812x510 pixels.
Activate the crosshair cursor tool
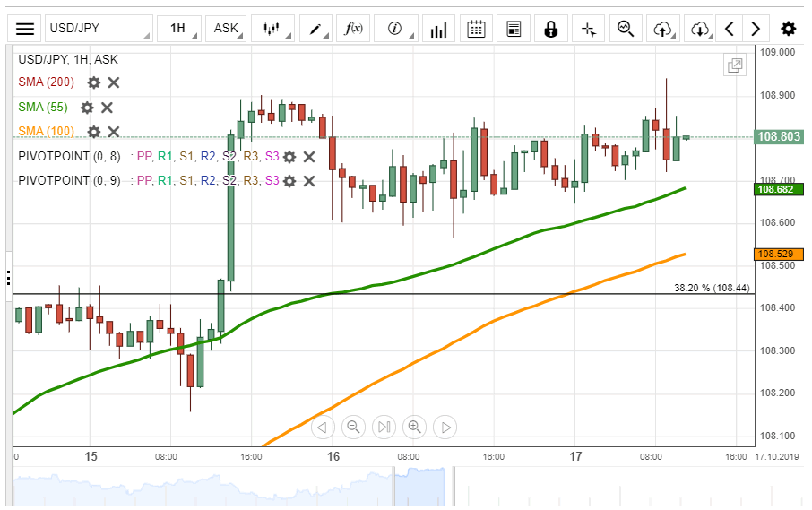click(x=588, y=29)
